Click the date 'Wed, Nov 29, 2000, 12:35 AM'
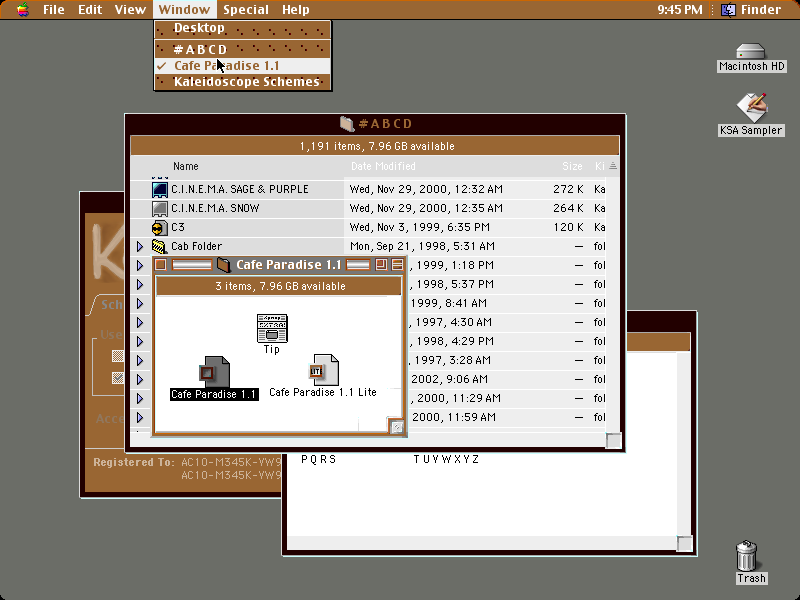The width and height of the screenshot is (800, 600). pos(426,208)
